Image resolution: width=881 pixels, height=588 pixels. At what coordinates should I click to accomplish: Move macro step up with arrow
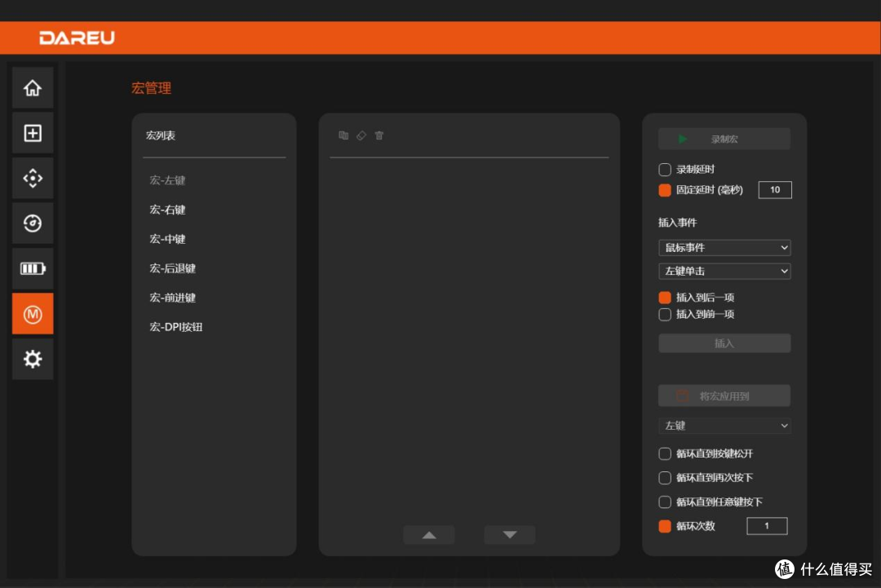click(429, 535)
